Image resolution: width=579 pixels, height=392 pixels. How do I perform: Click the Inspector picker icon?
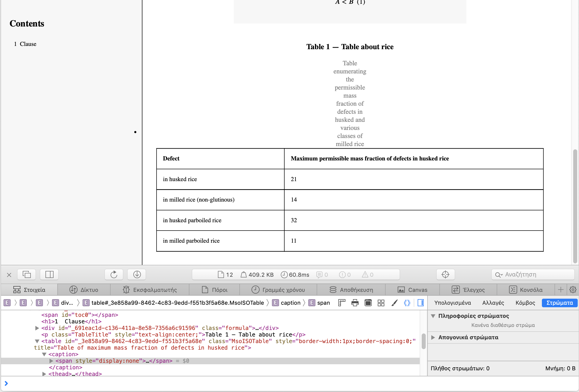tap(445, 274)
